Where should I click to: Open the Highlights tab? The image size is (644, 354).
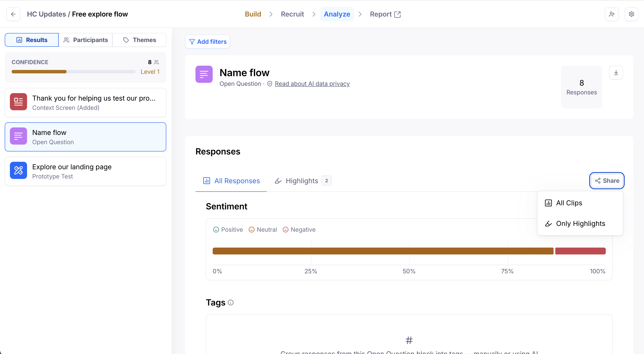303,181
